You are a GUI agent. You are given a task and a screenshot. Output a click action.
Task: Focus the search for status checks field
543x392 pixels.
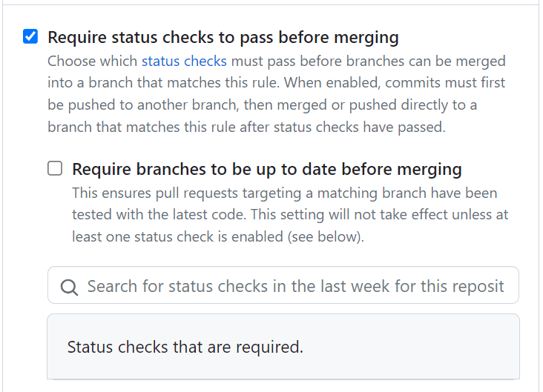[283, 285]
